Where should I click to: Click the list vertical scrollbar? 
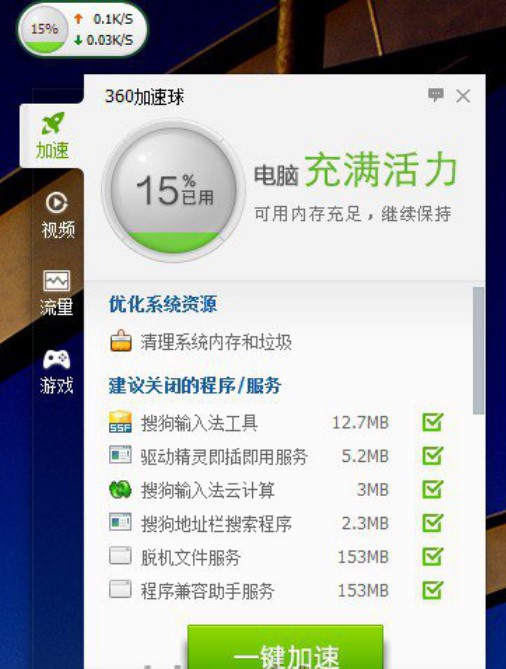(x=478, y=350)
